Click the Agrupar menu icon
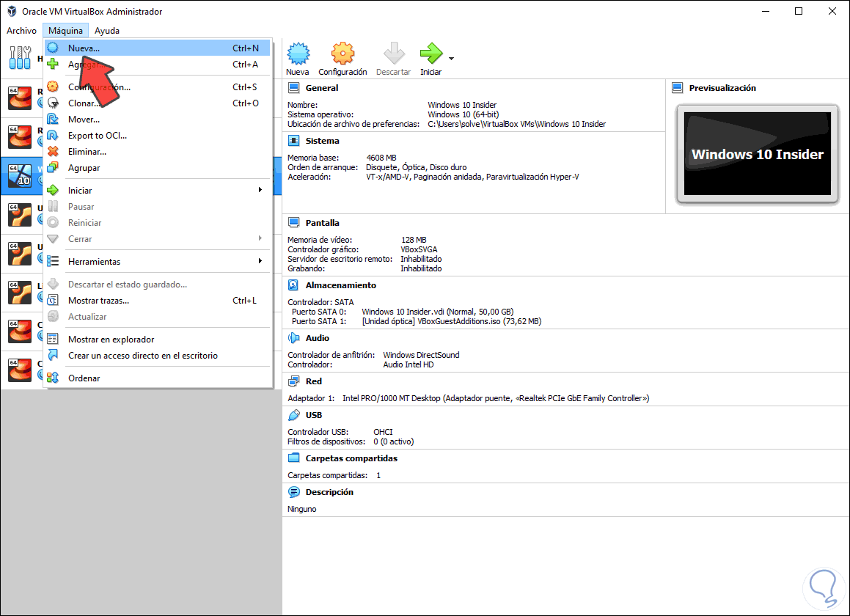 53,168
